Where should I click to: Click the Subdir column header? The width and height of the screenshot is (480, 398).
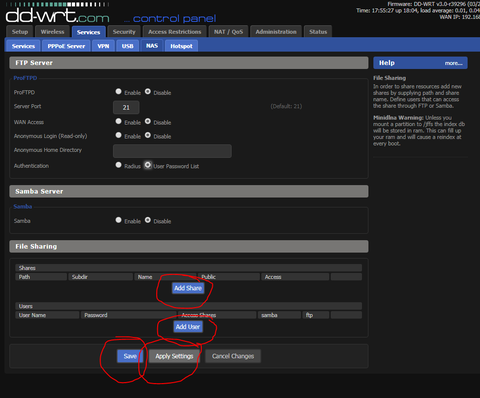click(x=100, y=277)
